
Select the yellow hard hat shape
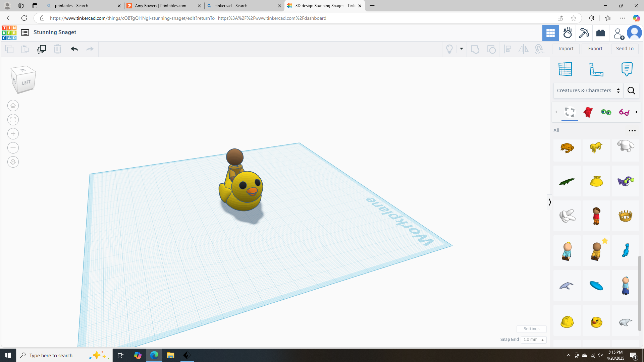point(567,321)
